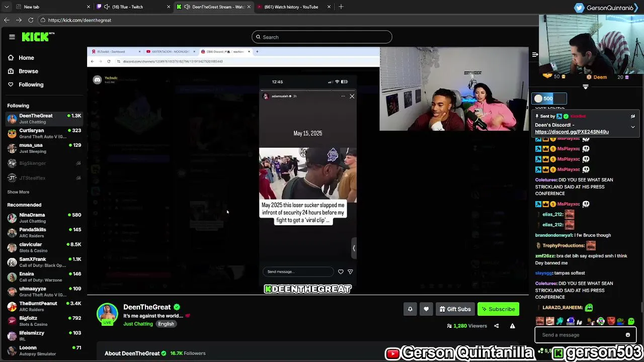Click forward button in browser
Screen dimensions: 644x362
(19, 20)
